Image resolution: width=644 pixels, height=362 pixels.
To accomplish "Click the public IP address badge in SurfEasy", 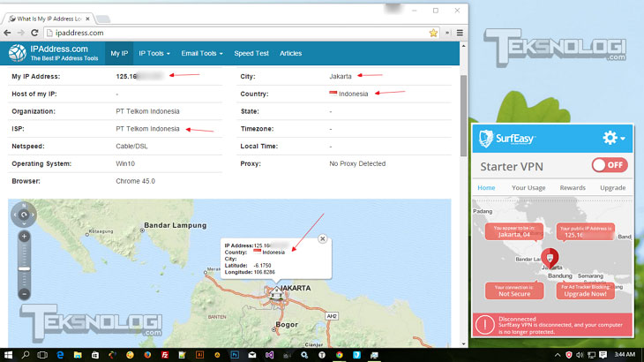I will point(585,231).
